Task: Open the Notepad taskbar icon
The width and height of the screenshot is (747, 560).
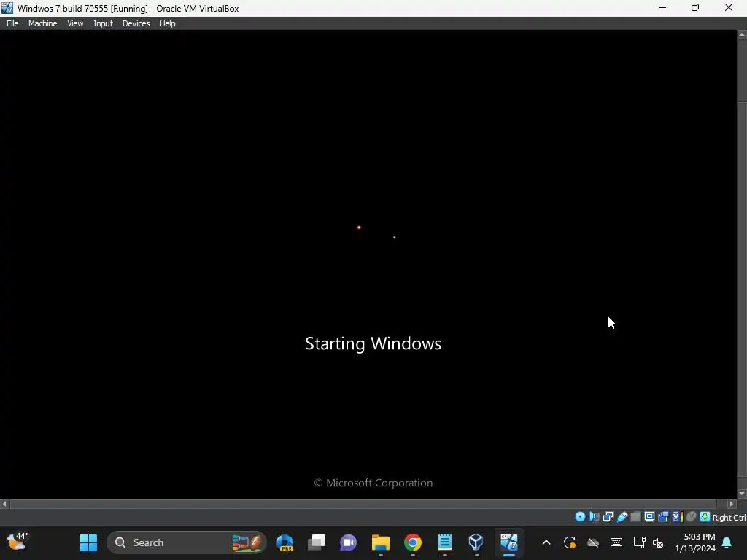Action: 444,542
